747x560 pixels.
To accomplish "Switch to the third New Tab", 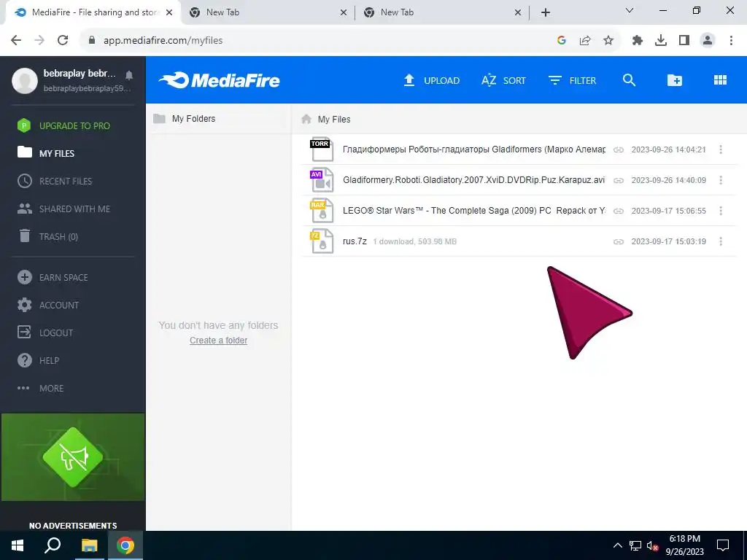I will click(x=442, y=12).
